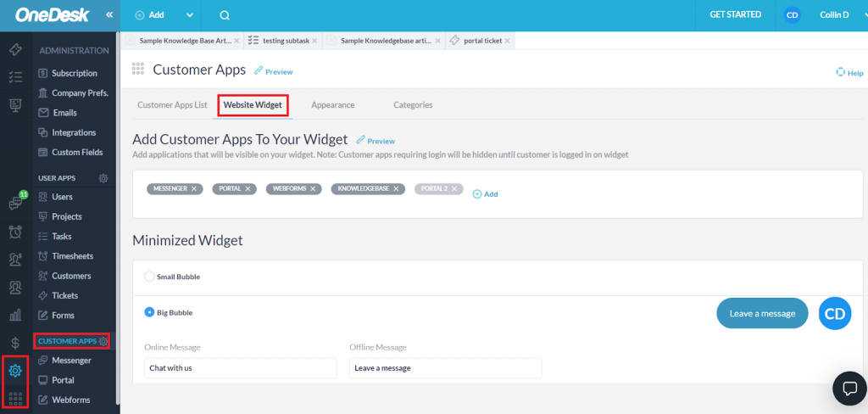Open tasks checklist icon in left rail
This screenshot has width=868, height=414.
[15, 77]
